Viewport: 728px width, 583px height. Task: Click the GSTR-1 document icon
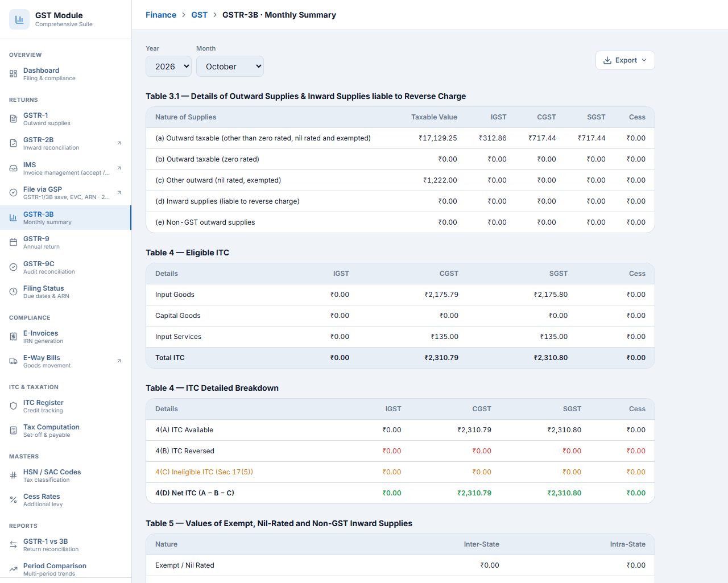(x=13, y=119)
